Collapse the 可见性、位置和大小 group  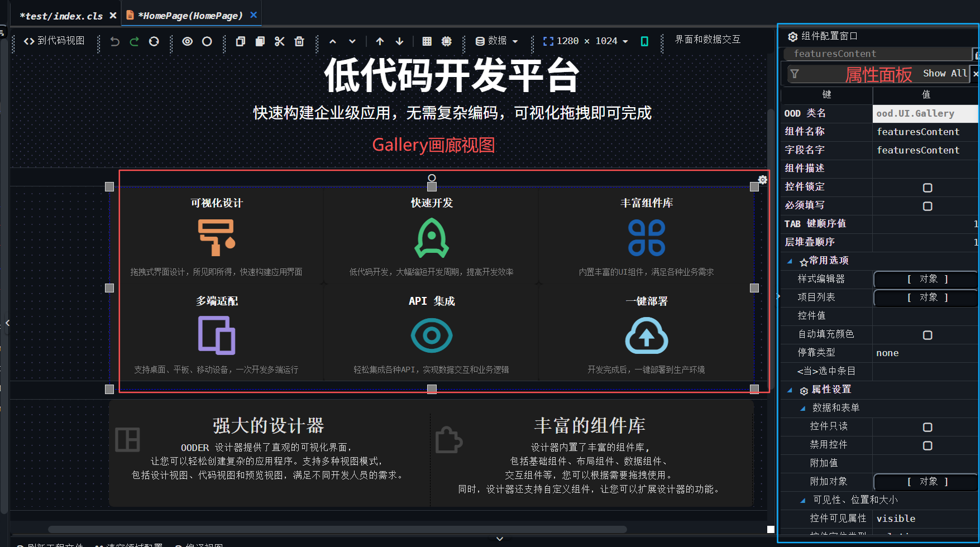(802, 500)
